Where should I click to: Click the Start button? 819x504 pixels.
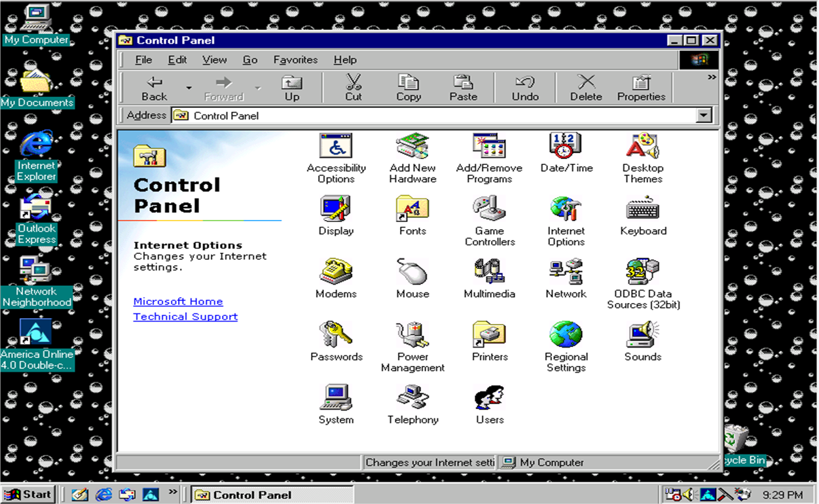coord(28,494)
